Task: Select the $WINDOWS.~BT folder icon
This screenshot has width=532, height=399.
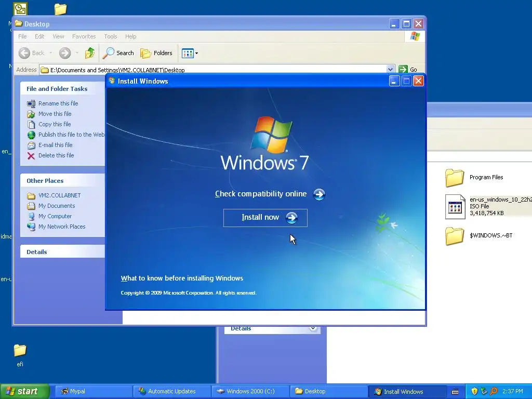Action: tap(454, 236)
